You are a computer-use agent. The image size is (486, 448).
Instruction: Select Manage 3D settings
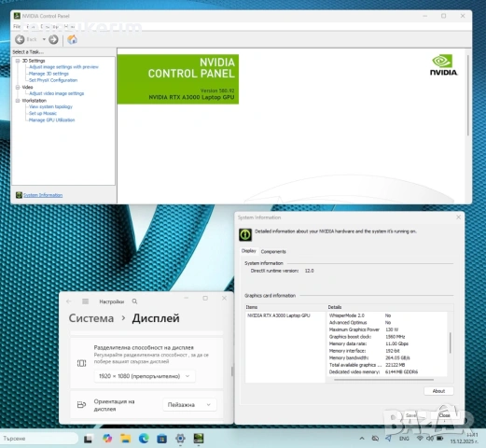[x=49, y=74]
